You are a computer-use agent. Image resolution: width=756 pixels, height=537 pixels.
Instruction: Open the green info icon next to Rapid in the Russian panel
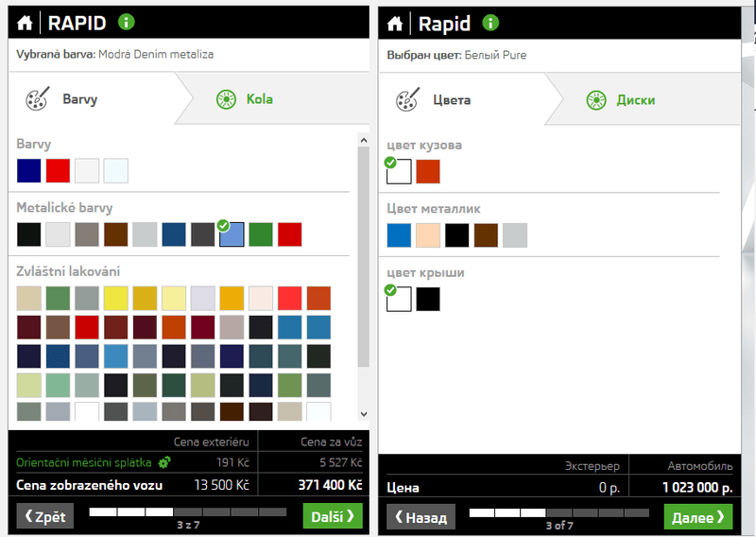point(490,23)
